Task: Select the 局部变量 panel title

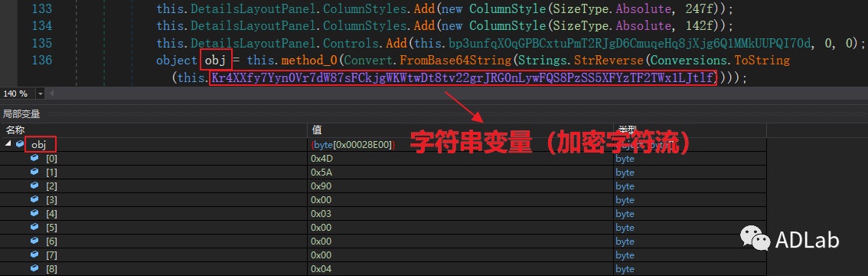Action: (x=21, y=114)
